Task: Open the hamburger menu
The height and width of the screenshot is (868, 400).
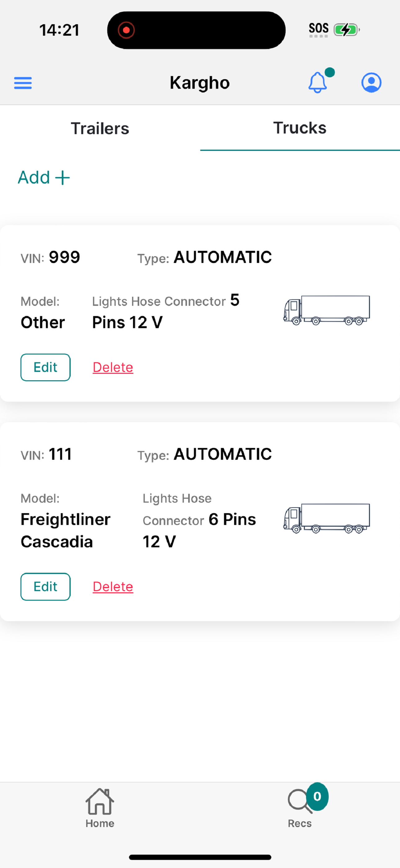Action: point(23,83)
